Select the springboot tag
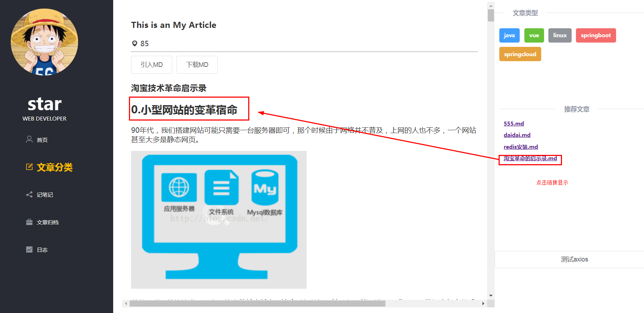The width and height of the screenshot is (644, 313). coord(596,35)
